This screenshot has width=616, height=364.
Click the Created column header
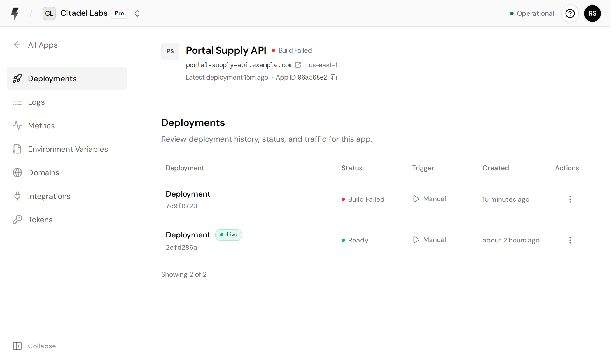496,168
